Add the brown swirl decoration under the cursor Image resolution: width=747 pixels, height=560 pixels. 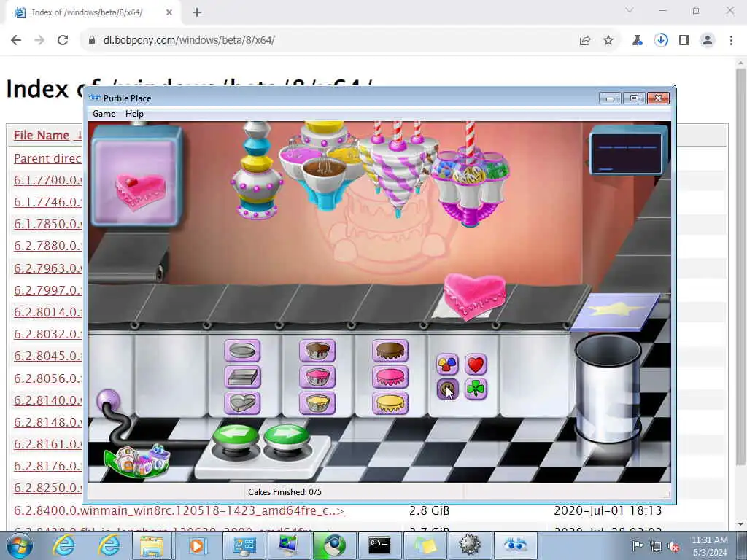coord(447,389)
